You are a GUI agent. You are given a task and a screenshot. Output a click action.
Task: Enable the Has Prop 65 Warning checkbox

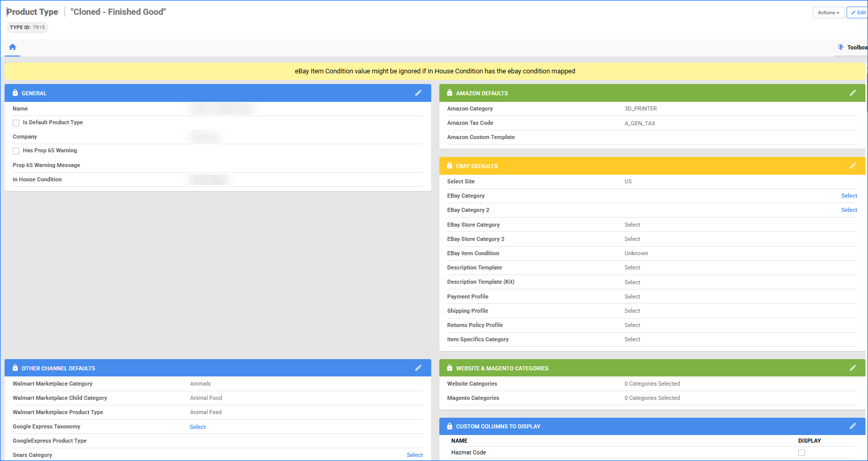pos(16,151)
